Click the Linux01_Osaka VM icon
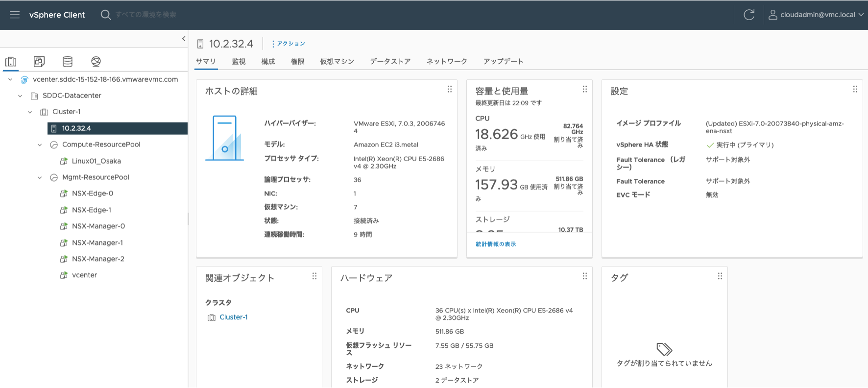868x388 pixels. click(64, 161)
